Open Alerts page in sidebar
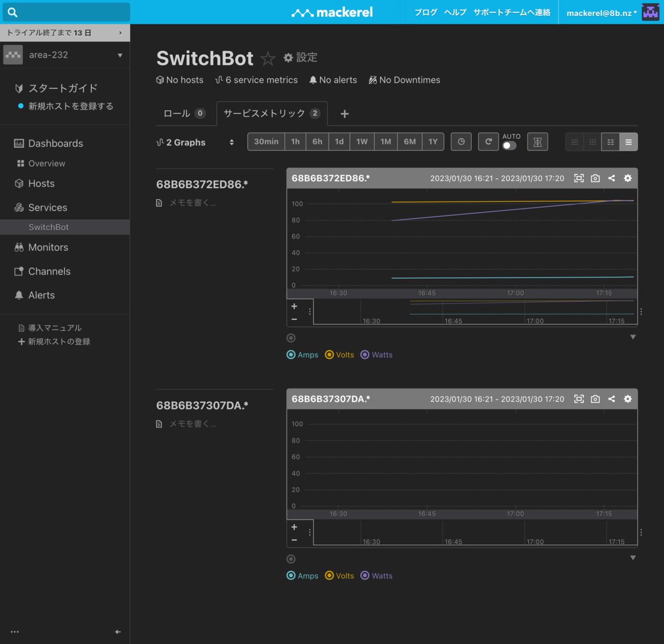 [x=41, y=295]
